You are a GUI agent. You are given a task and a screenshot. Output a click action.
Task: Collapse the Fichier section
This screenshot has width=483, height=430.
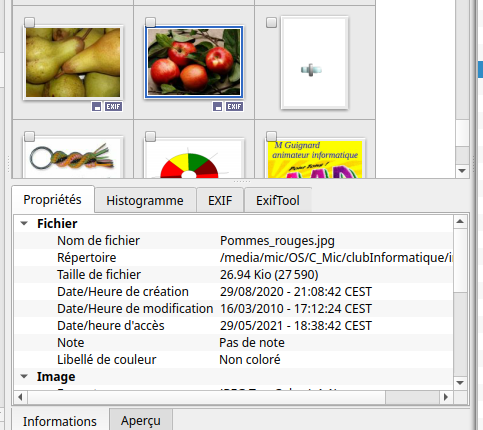pos(24,223)
